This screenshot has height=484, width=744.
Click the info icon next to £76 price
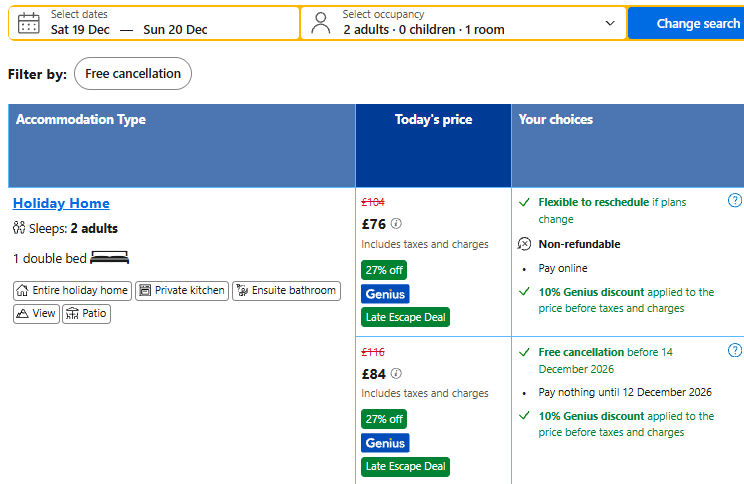(x=396, y=223)
